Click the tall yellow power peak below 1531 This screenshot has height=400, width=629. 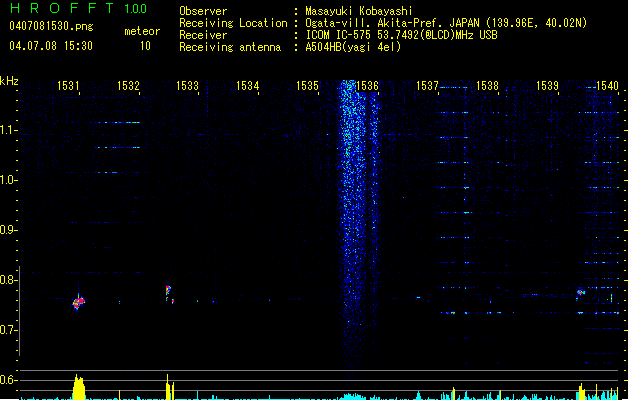point(79,387)
